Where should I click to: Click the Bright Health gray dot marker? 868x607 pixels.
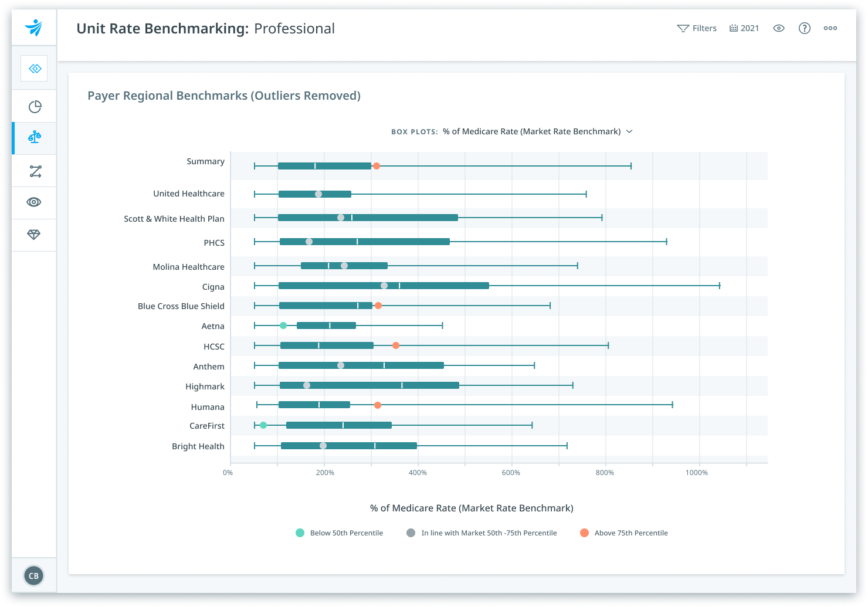pos(323,446)
